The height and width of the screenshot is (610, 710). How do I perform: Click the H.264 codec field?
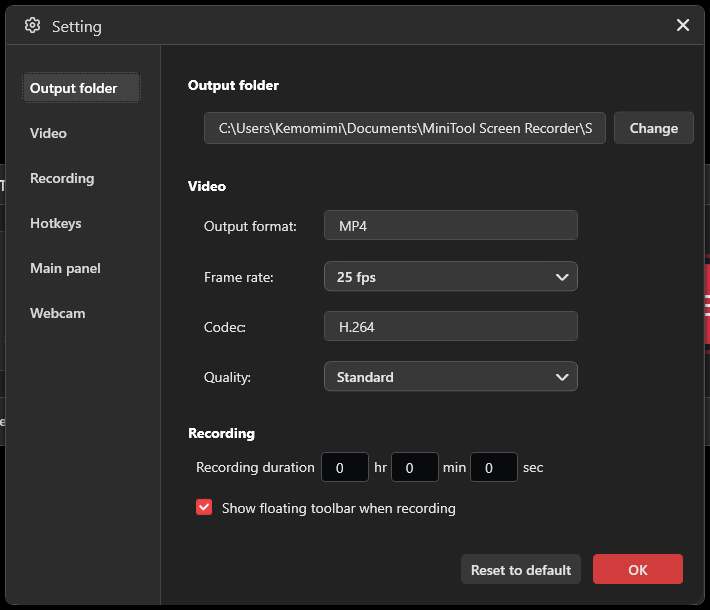pos(450,326)
